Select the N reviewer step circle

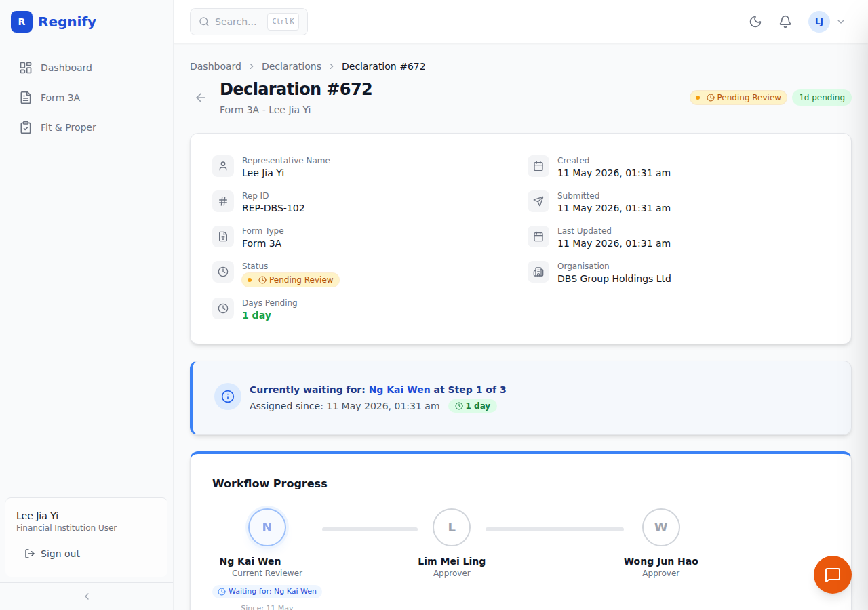[267, 527]
